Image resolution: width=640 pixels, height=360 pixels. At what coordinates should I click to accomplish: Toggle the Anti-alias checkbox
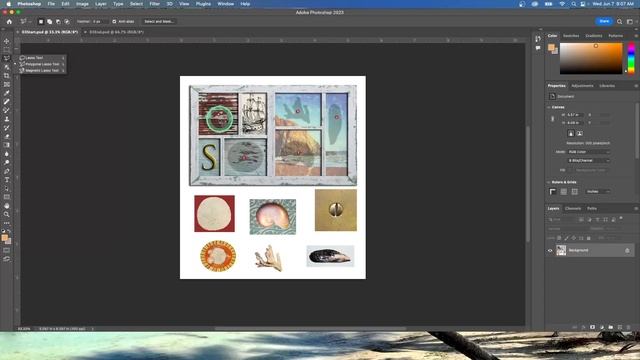(114, 21)
